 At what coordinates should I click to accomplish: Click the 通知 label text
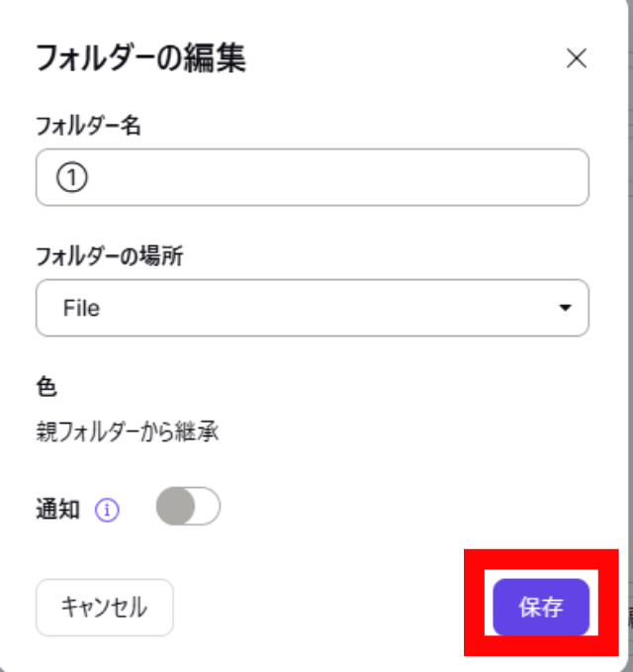click(x=57, y=510)
